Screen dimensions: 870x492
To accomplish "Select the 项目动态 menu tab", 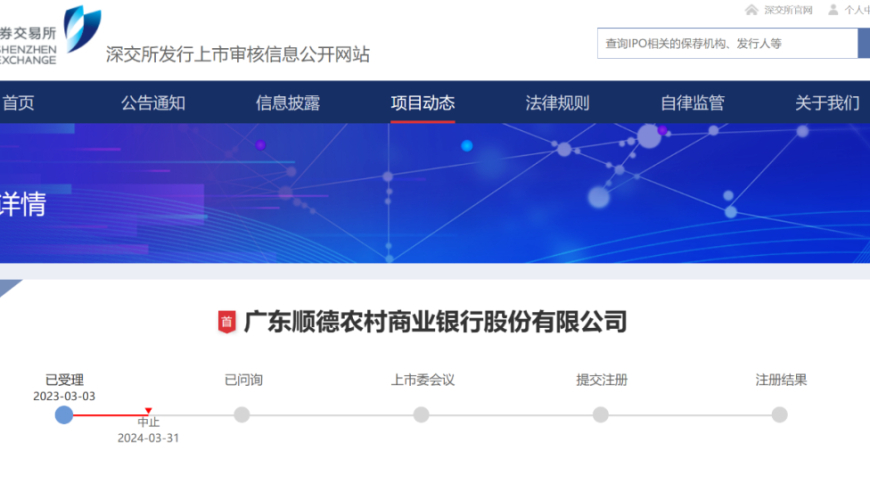I will (x=423, y=103).
